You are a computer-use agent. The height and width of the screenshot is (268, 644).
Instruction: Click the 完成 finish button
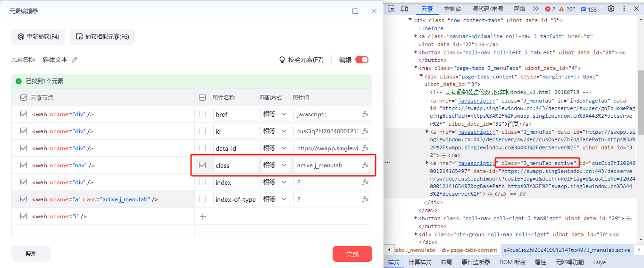[x=352, y=254]
